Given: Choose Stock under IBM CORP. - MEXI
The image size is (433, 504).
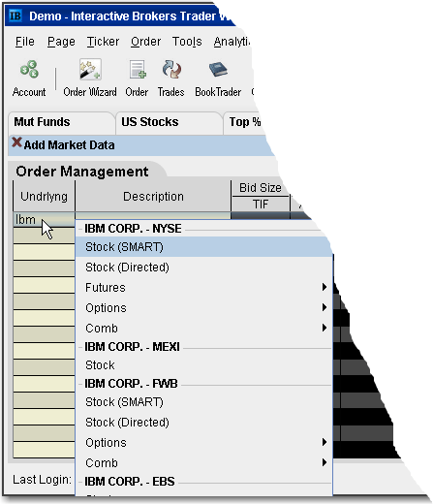Looking at the screenshot, I should pyautogui.click(x=203, y=365).
